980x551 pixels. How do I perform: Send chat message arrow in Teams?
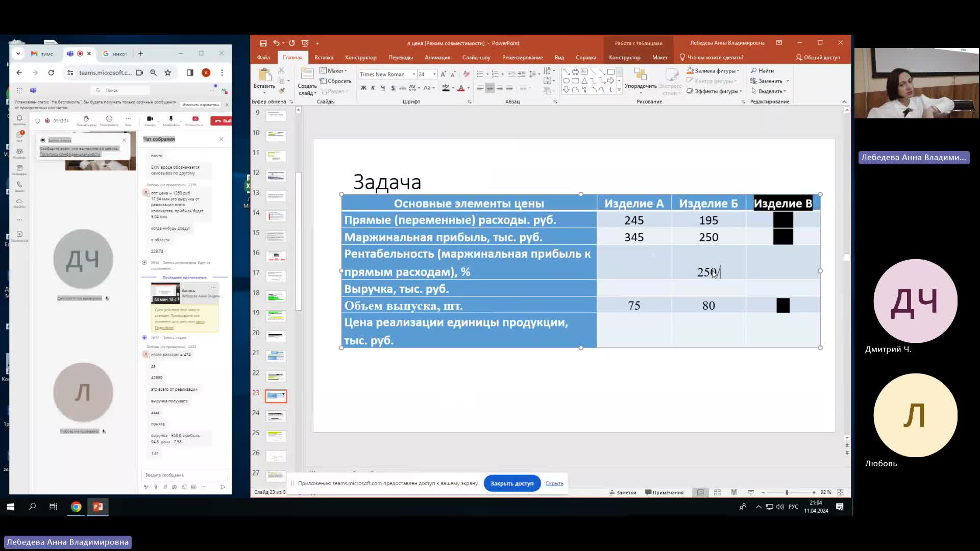223,487
